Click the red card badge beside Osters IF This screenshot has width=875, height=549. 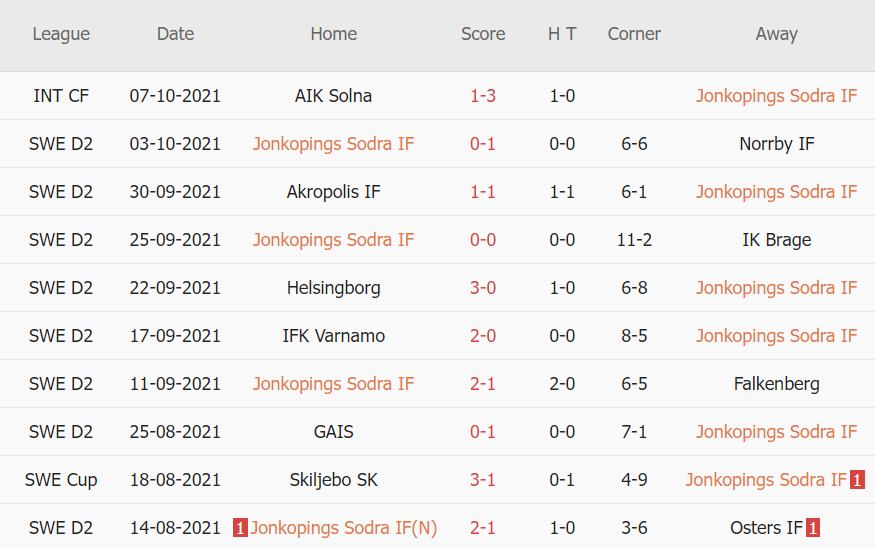point(814,528)
